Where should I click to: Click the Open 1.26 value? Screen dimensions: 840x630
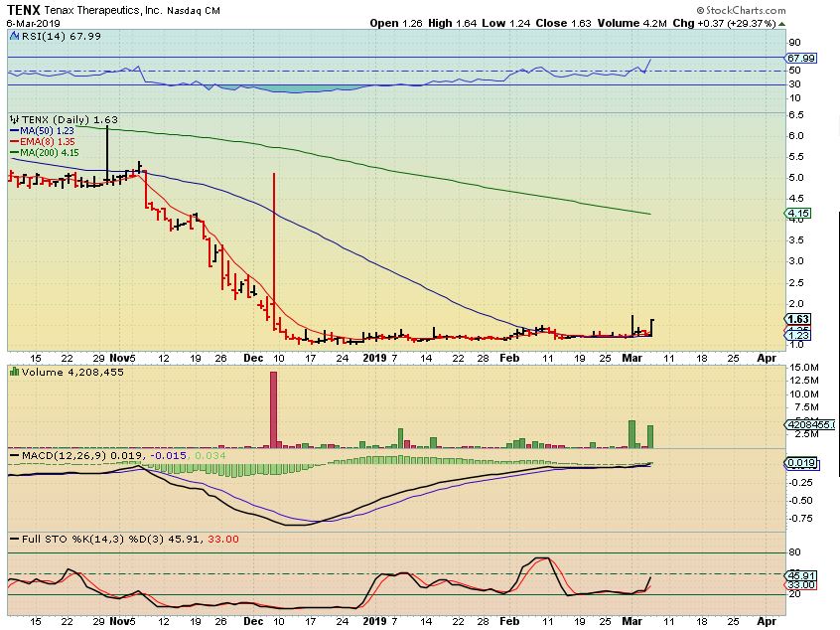(x=396, y=24)
